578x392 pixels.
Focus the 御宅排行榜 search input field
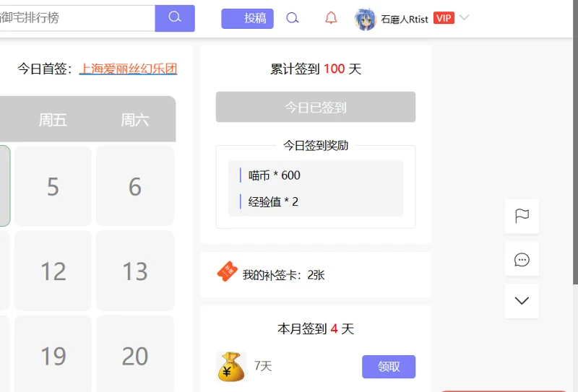pyautogui.click(x=77, y=17)
